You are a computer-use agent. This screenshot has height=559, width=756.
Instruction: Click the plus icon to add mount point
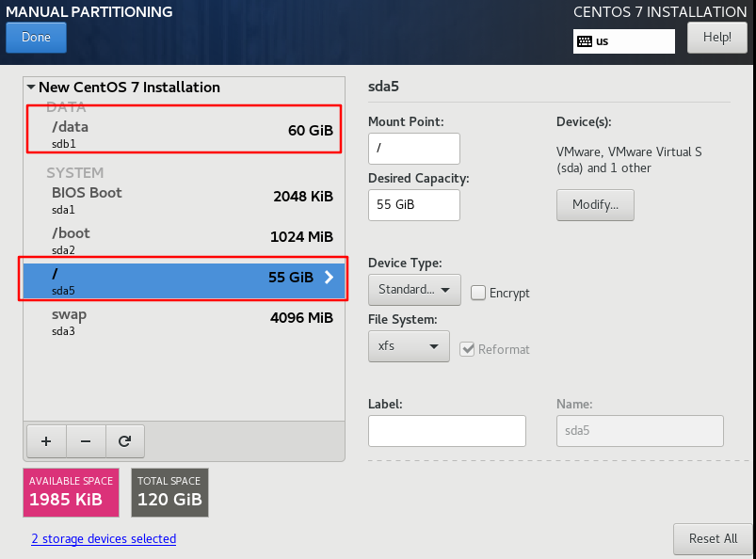46,439
